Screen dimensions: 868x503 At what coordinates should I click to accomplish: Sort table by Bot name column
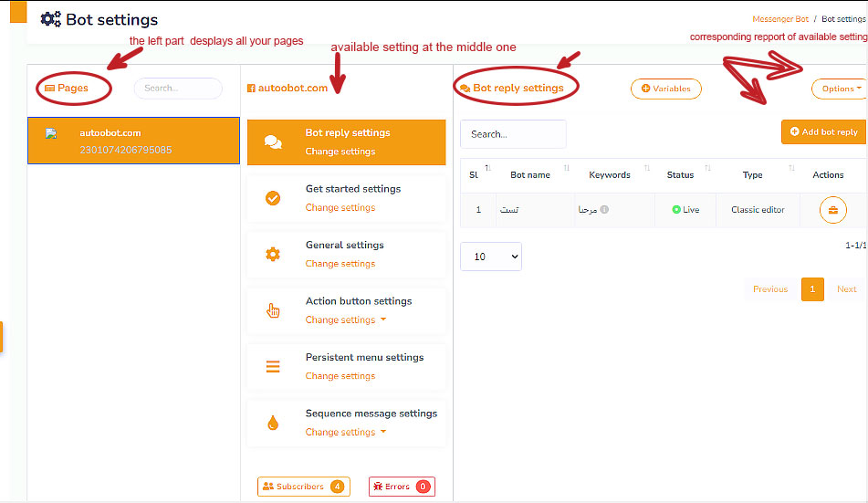pos(530,174)
